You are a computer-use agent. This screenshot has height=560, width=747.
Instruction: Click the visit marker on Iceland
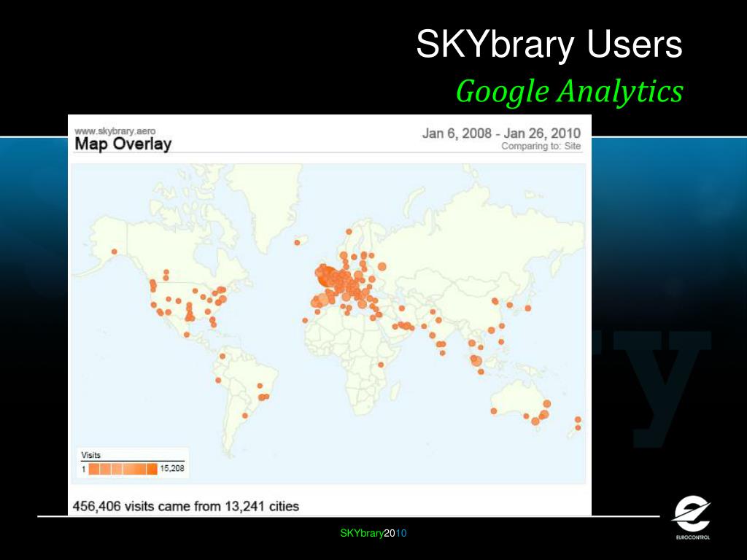(298, 243)
